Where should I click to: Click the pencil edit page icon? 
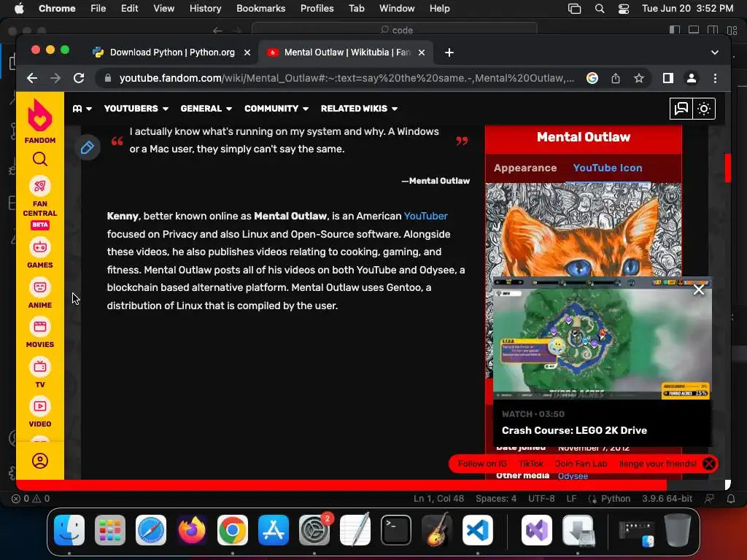88,147
